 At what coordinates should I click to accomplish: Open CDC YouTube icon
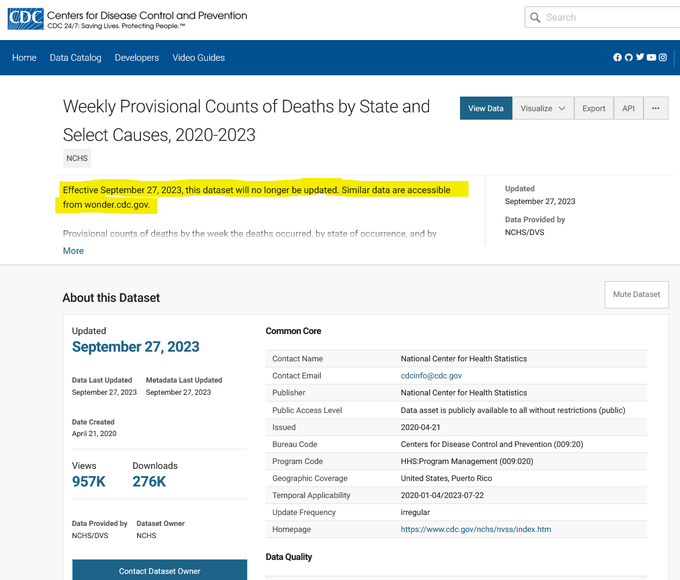click(651, 57)
